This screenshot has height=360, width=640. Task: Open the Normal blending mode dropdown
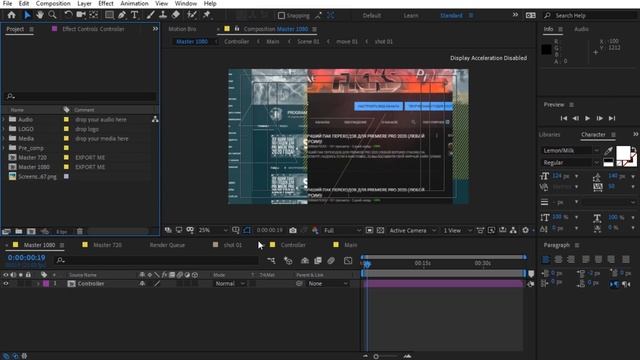(x=230, y=283)
